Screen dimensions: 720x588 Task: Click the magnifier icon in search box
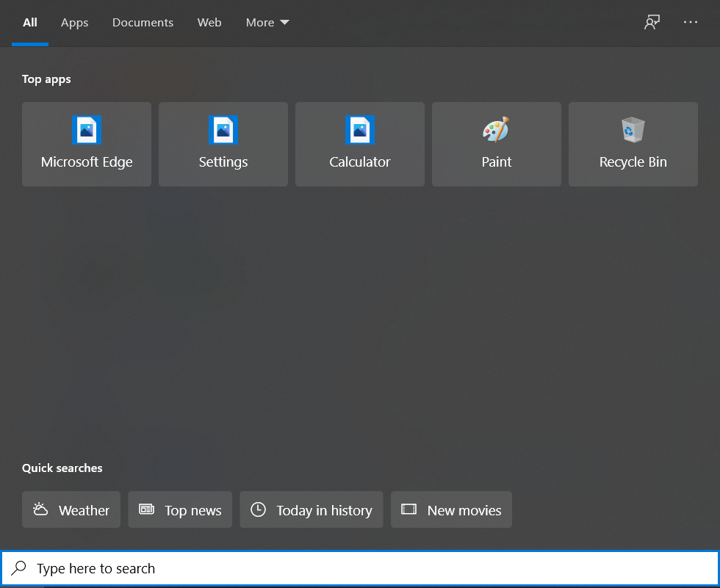click(19, 568)
